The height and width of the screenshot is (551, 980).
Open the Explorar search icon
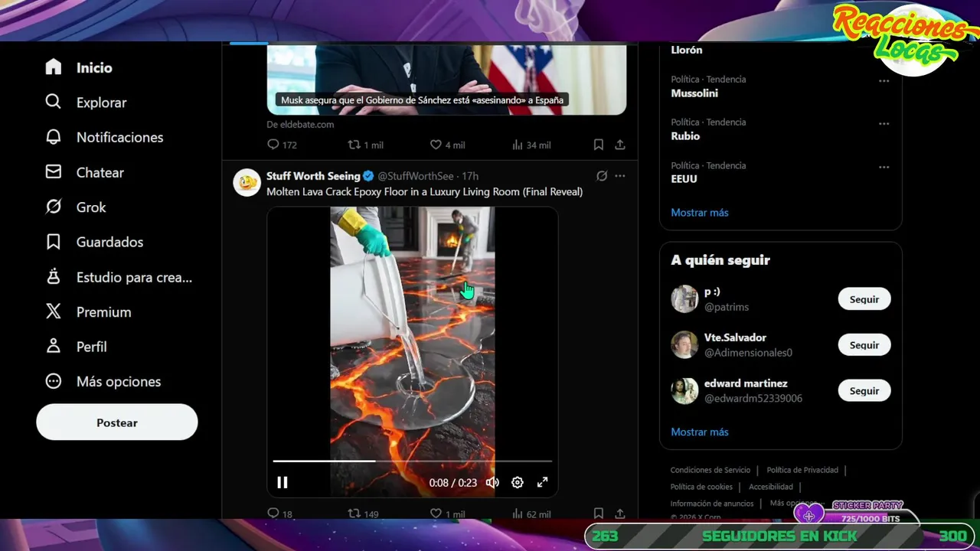(x=54, y=102)
